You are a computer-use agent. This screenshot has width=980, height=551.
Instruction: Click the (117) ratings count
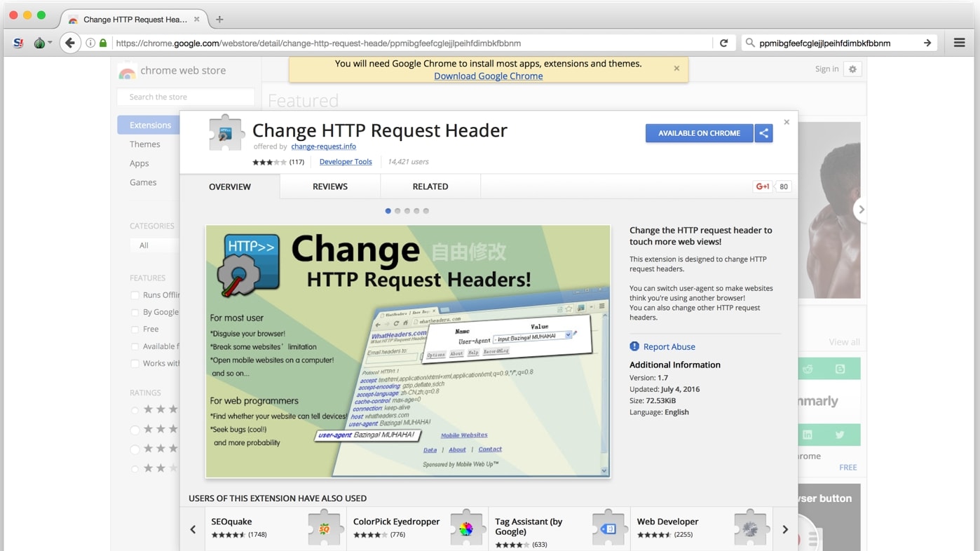(297, 162)
